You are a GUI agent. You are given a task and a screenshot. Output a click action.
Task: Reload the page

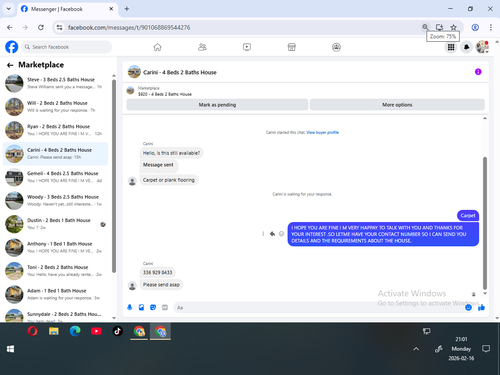[x=41, y=27]
